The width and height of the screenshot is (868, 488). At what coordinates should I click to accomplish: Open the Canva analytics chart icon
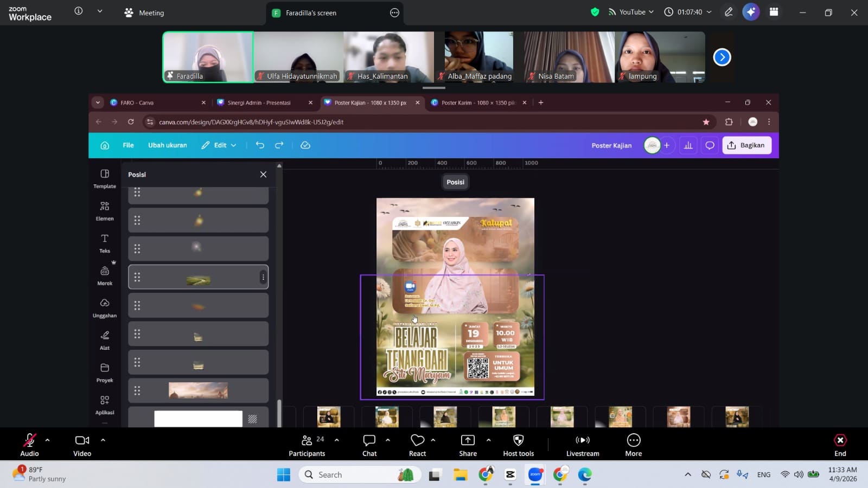[x=688, y=145]
